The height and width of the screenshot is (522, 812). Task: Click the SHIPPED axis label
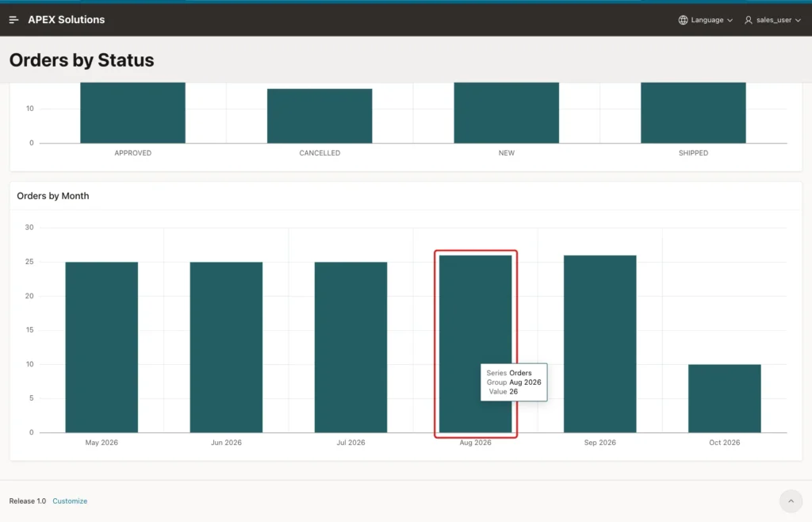(693, 153)
